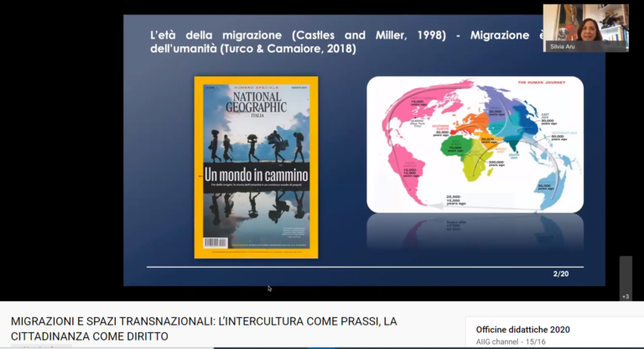This screenshot has height=349, width=644.
Task: Click the Silvia Aru name label
Action: [x=563, y=46]
